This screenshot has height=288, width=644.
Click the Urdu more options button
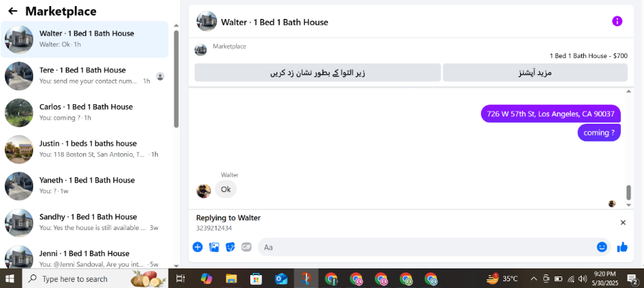tap(534, 72)
